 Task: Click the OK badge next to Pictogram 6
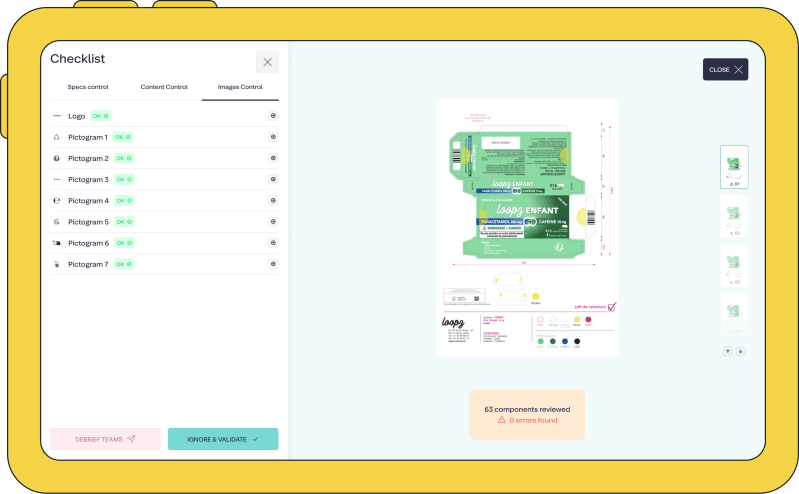coord(124,243)
